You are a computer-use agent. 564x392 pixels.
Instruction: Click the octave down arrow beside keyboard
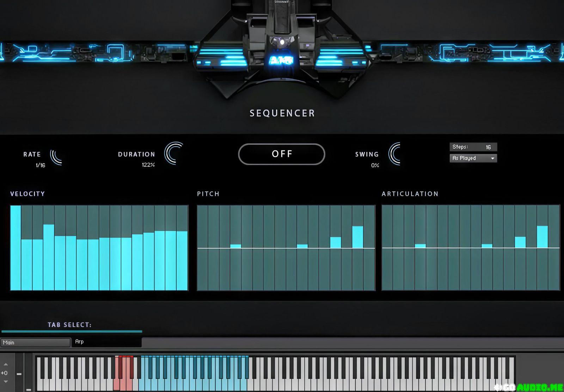click(x=6, y=382)
